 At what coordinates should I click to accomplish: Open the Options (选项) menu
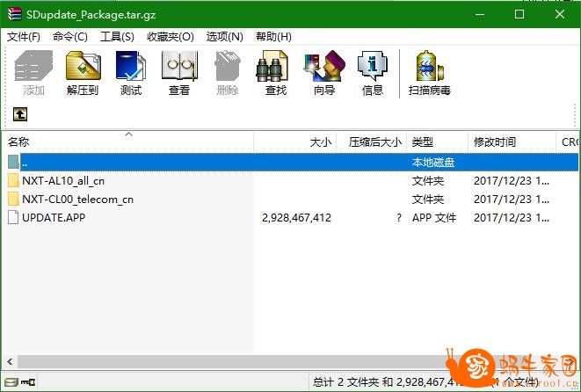pyautogui.click(x=224, y=37)
